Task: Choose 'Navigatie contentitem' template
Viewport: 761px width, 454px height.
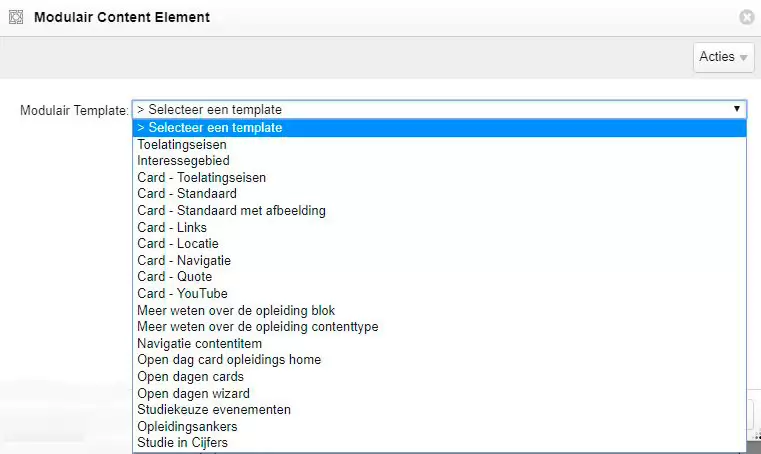Action: (x=199, y=343)
